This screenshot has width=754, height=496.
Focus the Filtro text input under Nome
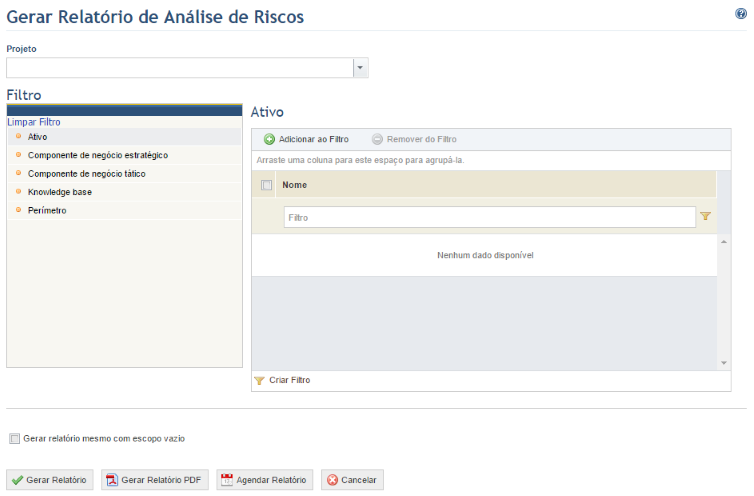[x=490, y=217]
